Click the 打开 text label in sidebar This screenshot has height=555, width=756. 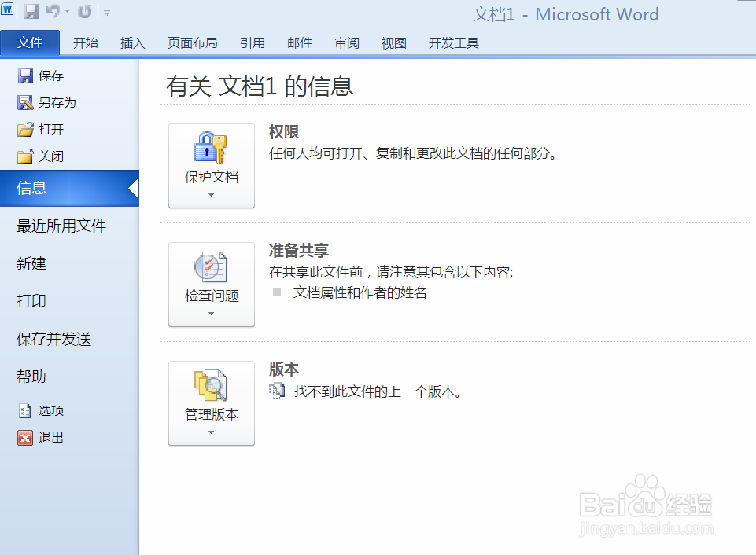[51, 130]
